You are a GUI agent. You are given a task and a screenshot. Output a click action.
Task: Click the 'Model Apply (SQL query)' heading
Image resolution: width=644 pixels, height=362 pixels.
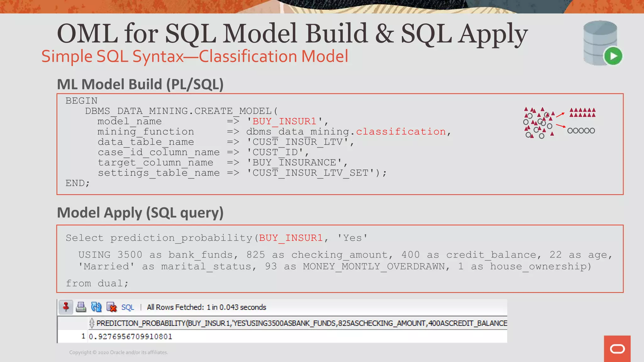point(140,213)
